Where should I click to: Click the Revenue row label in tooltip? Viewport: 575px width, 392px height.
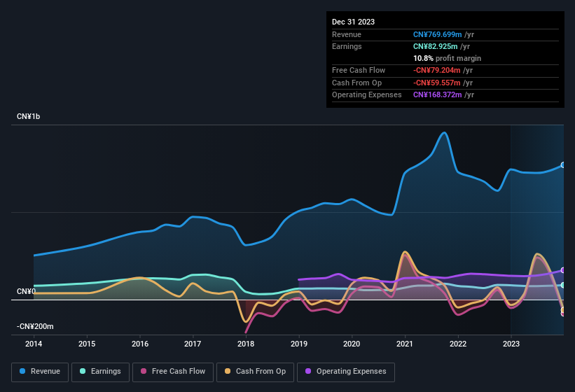(x=347, y=34)
